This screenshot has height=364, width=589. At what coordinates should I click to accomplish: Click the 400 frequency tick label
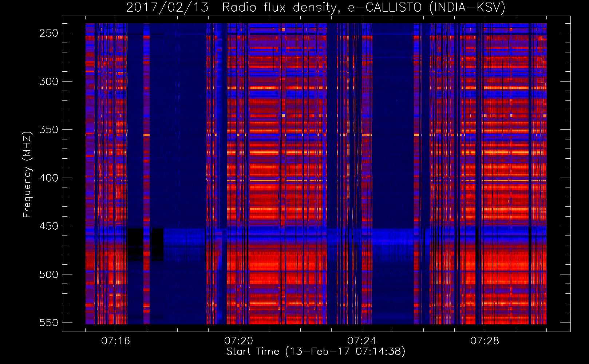coord(49,178)
